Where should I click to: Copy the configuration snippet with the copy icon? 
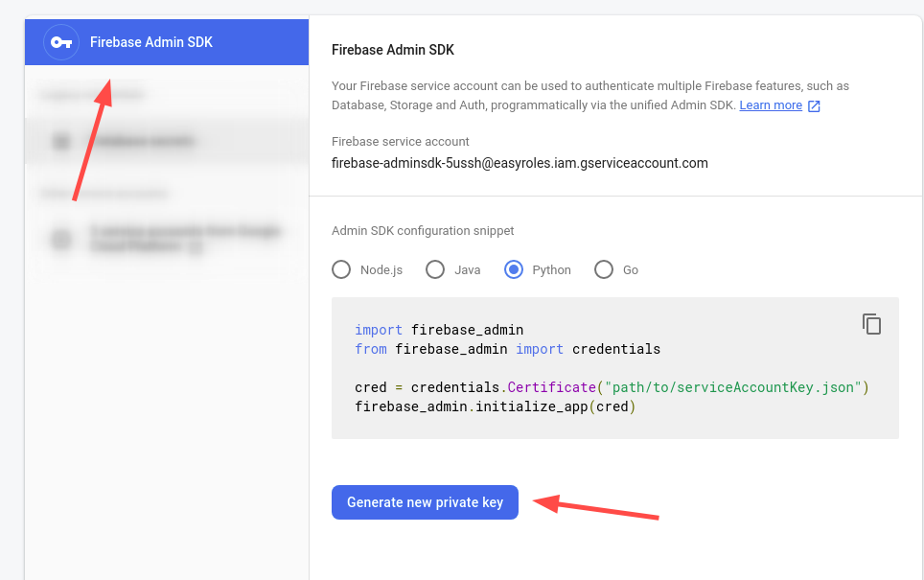pyautogui.click(x=871, y=324)
